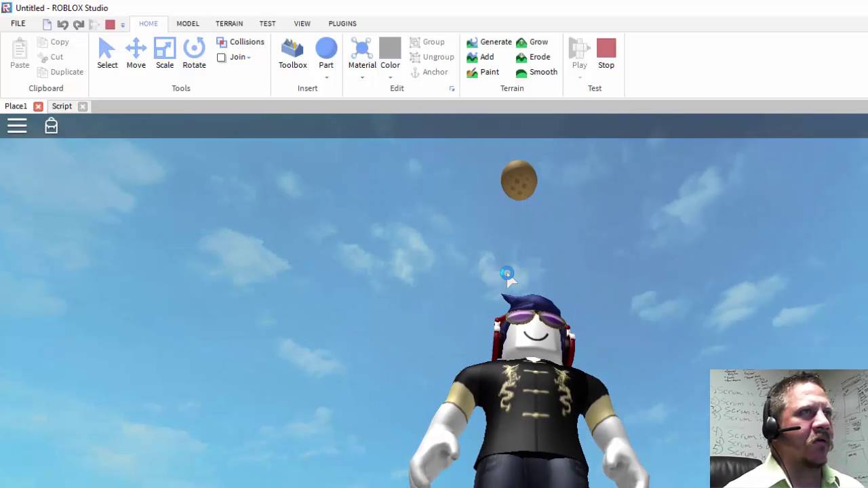The height and width of the screenshot is (488, 868).
Task: Choose the Grow terrain tool
Action: pyautogui.click(x=532, y=42)
